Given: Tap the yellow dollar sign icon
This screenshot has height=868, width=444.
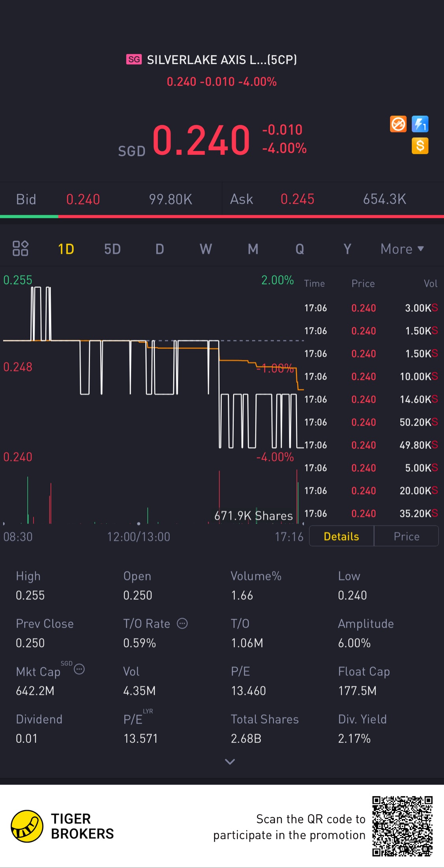Looking at the screenshot, I should pos(420,146).
